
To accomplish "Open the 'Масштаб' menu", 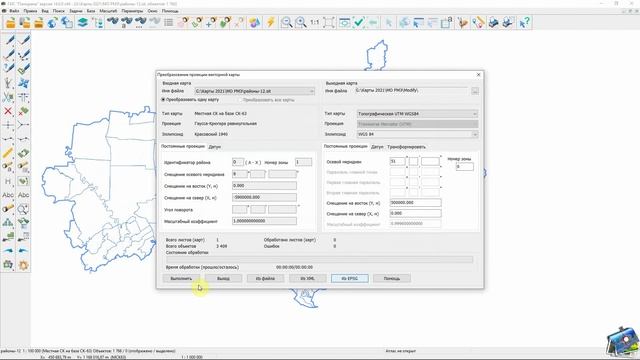I will 108,11.
